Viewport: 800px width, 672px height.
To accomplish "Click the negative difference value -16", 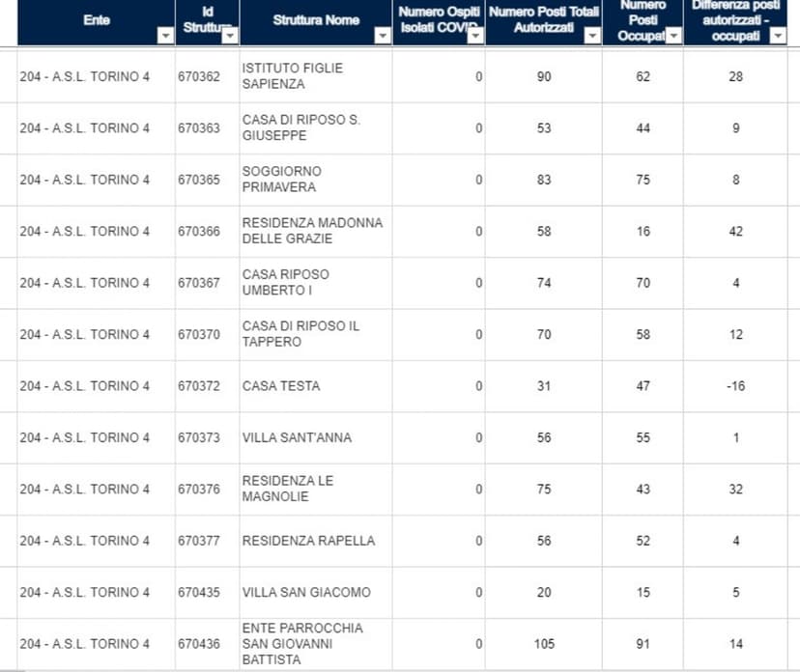I will [735, 386].
